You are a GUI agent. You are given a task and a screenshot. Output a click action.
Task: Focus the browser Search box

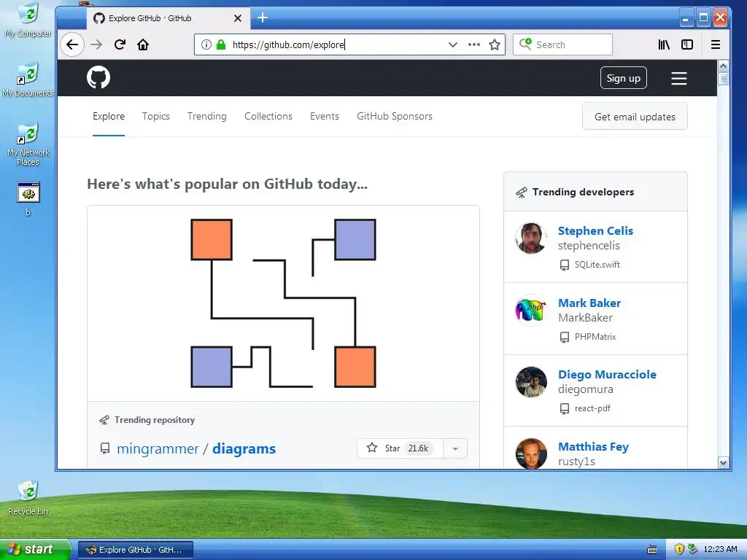(562, 44)
